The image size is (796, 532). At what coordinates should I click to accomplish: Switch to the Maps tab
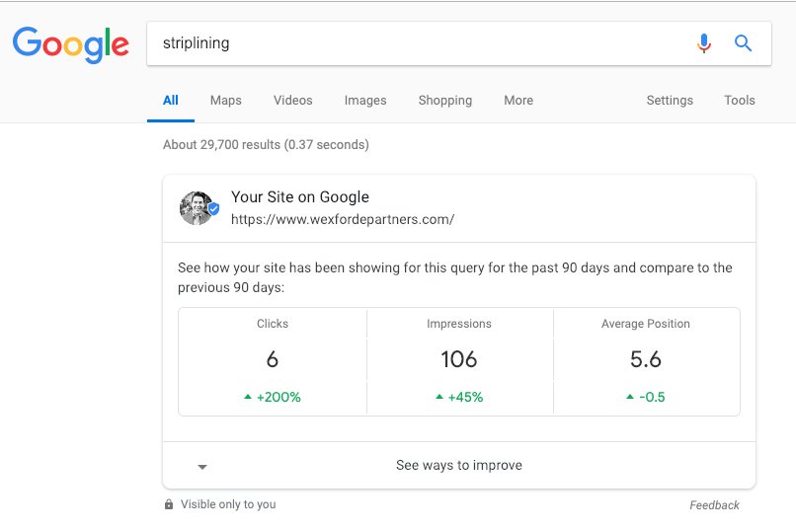click(x=226, y=101)
